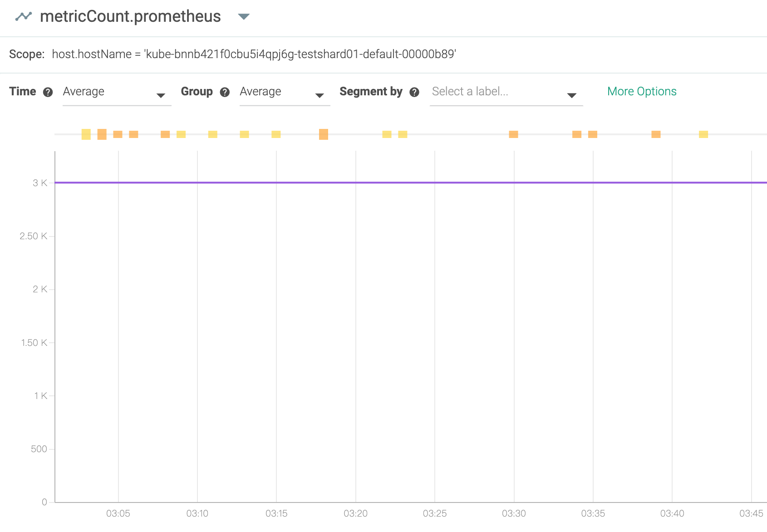Viewport: 767px width, 532px height.
Task: Expand the Time aggregation Average dropdown
Action: [x=117, y=92]
